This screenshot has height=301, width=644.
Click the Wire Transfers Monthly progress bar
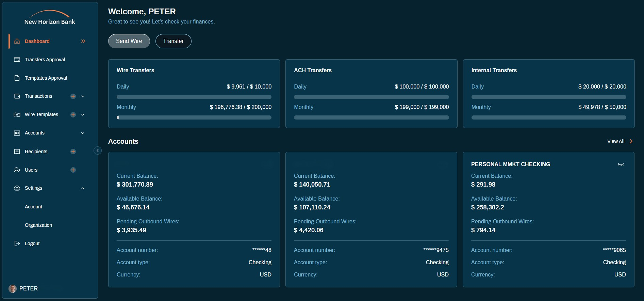(x=194, y=117)
